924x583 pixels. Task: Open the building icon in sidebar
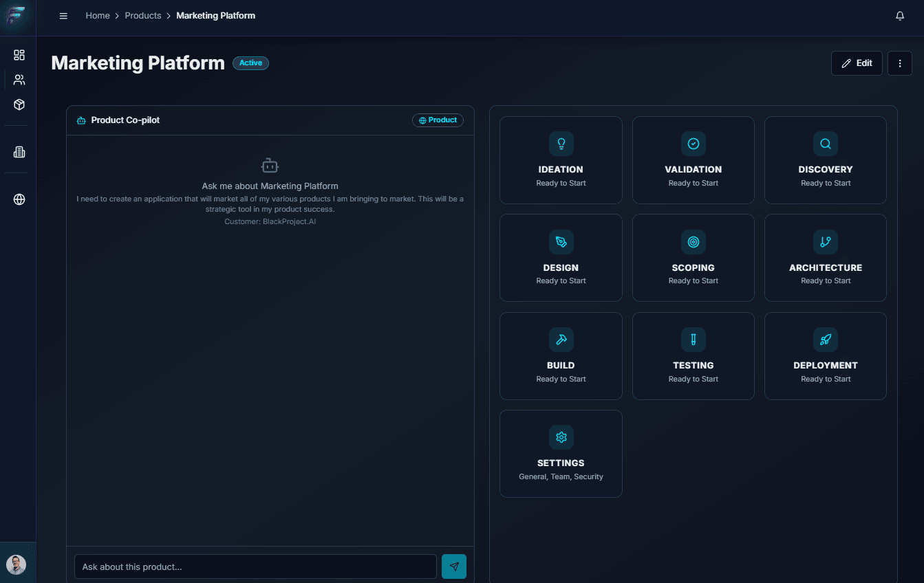(x=19, y=152)
